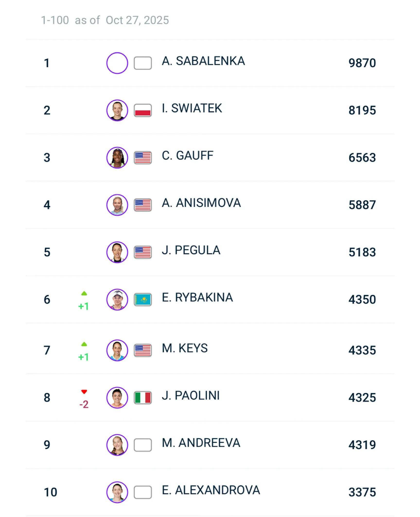The height and width of the screenshot is (517, 420).
Task: Click the USA flag next to C. Gauff
Action: [143, 158]
